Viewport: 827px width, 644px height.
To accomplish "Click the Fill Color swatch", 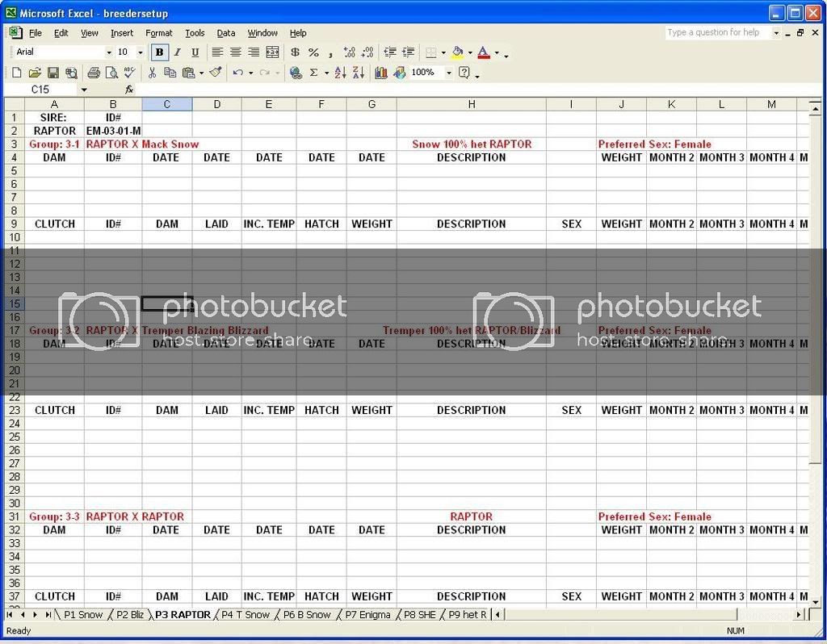I will pyautogui.click(x=458, y=52).
